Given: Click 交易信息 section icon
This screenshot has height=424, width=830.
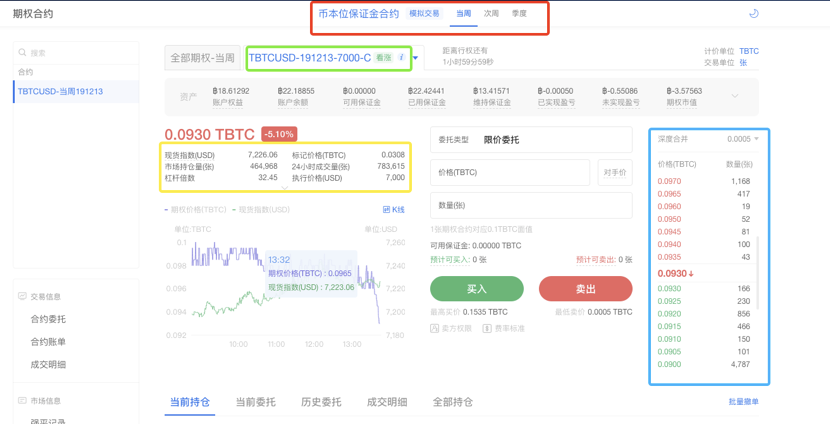Looking at the screenshot, I should point(22,296).
